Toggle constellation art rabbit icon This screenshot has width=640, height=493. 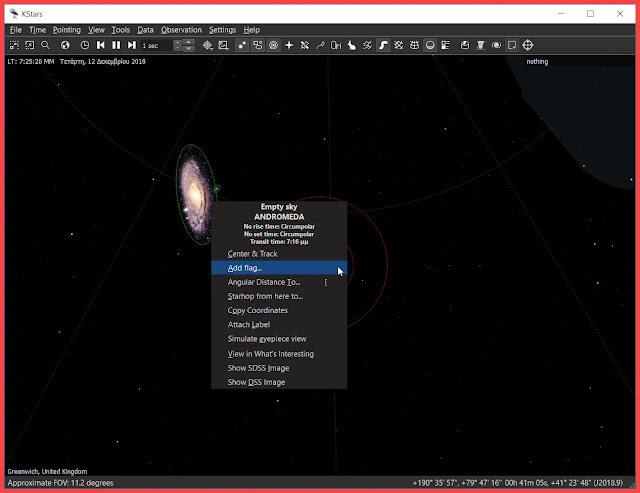point(352,45)
